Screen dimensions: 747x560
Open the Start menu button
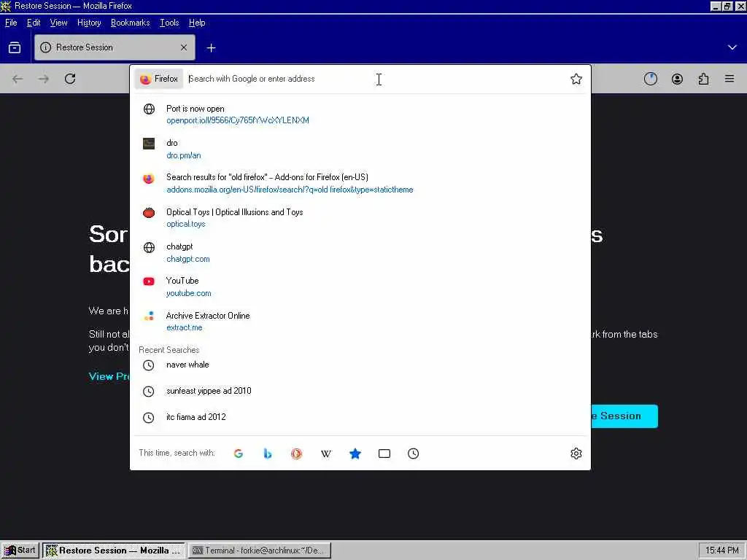pyautogui.click(x=20, y=551)
